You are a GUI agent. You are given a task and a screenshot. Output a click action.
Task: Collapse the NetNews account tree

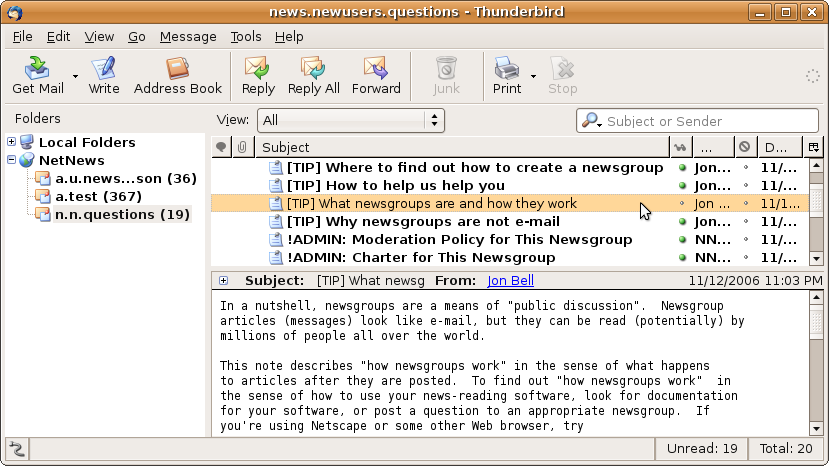[x=12, y=160]
